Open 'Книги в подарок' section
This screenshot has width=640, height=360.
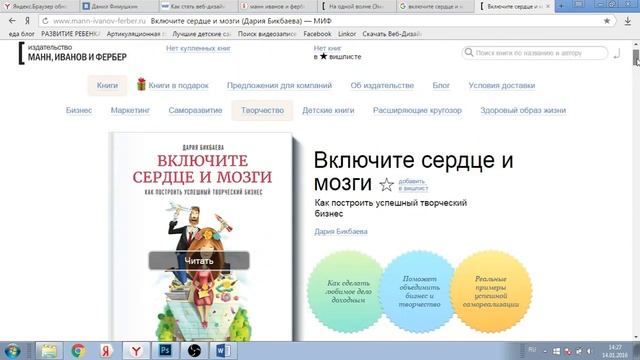[178, 85]
